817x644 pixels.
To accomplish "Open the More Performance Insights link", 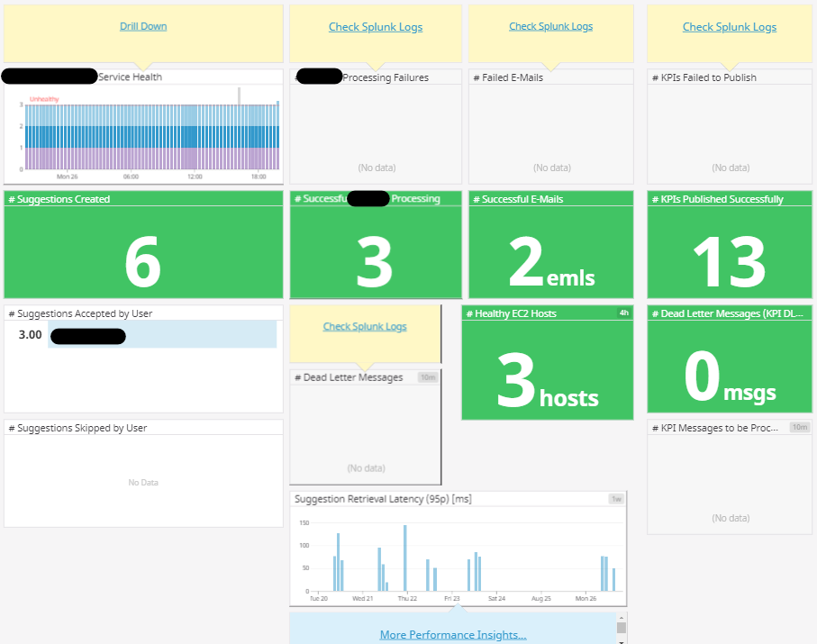I will 452,634.
